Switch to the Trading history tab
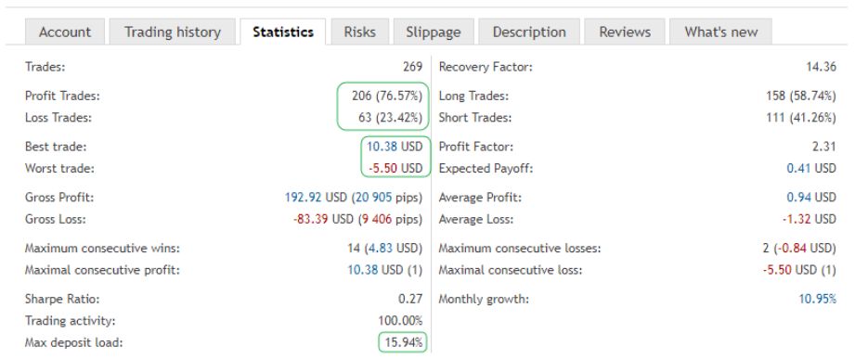The image size is (868, 359). tap(172, 32)
